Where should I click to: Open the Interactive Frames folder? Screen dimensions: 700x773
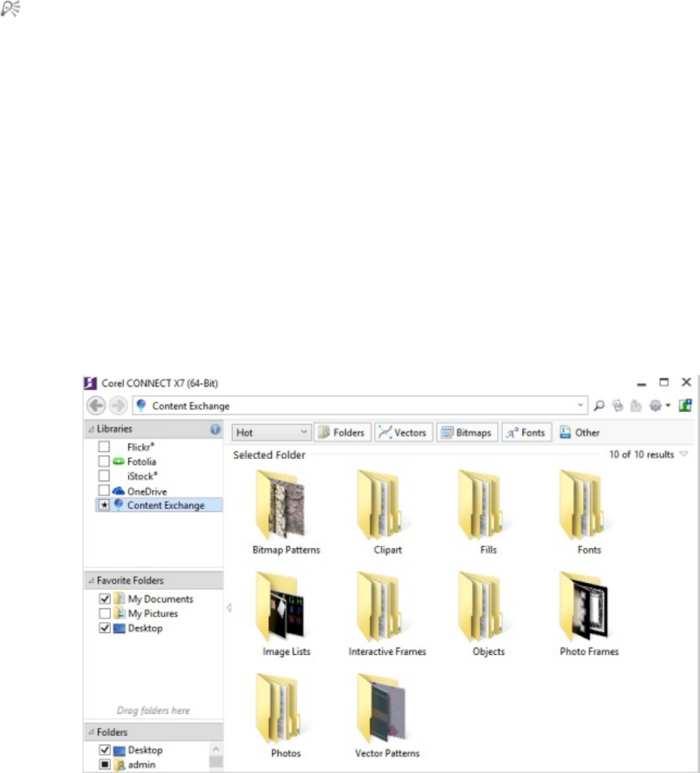(387, 614)
